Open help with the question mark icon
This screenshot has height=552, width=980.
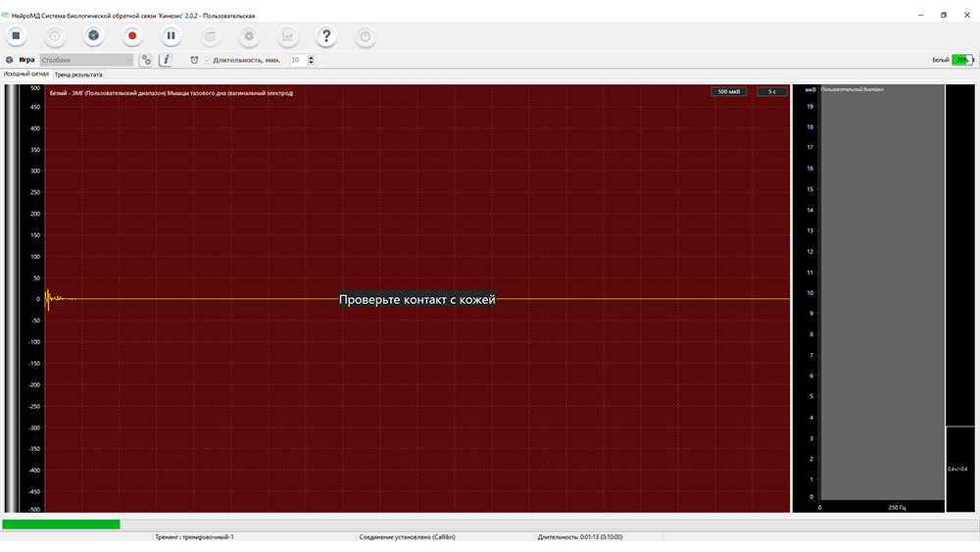point(326,35)
